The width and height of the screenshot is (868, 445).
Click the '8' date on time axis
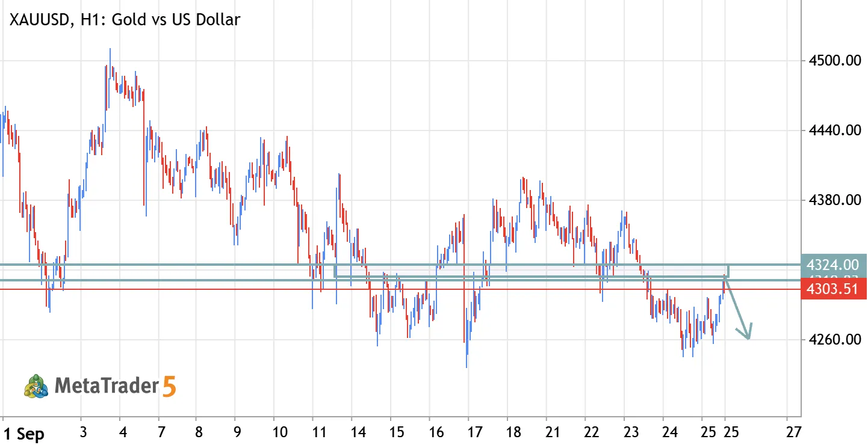[199, 432]
